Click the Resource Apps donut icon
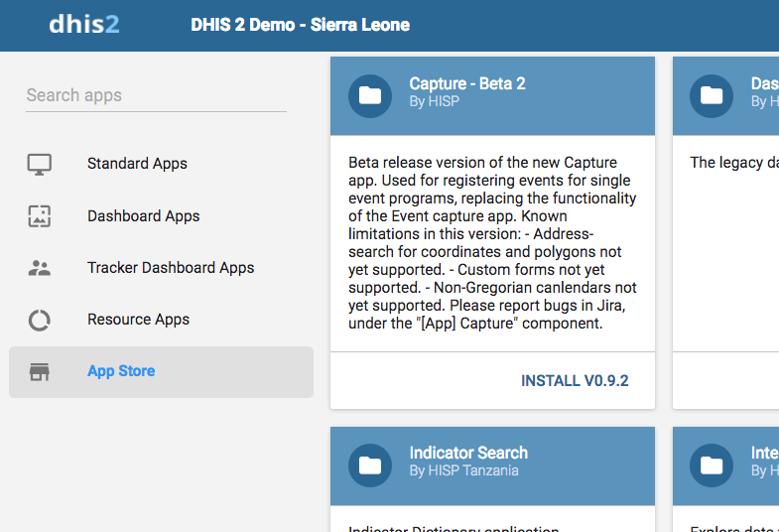Screen dimensions: 779x532 pos(40,320)
